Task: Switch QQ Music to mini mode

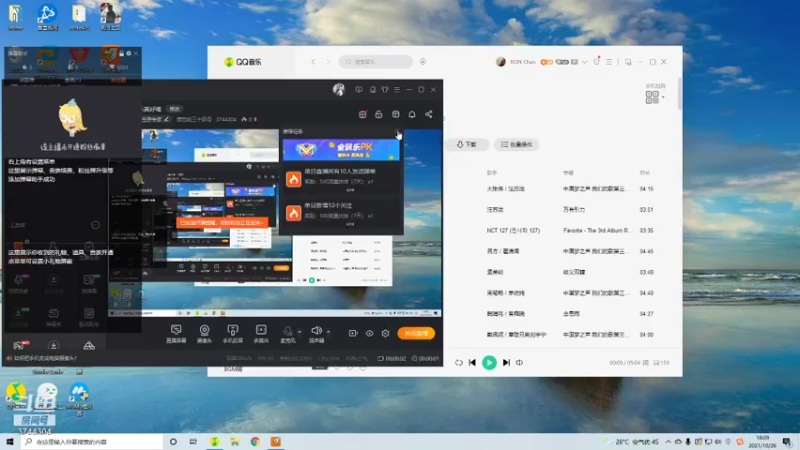Action: pos(628,62)
